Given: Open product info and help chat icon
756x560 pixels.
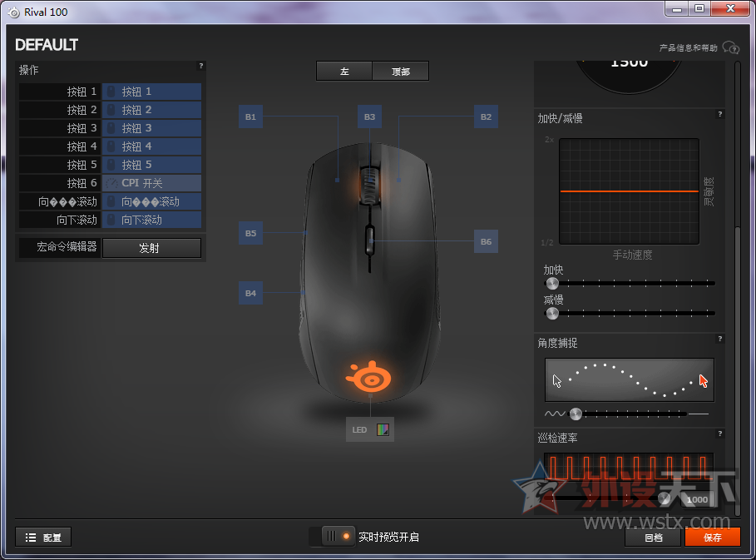Looking at the screenshot, I should point(731,47).
